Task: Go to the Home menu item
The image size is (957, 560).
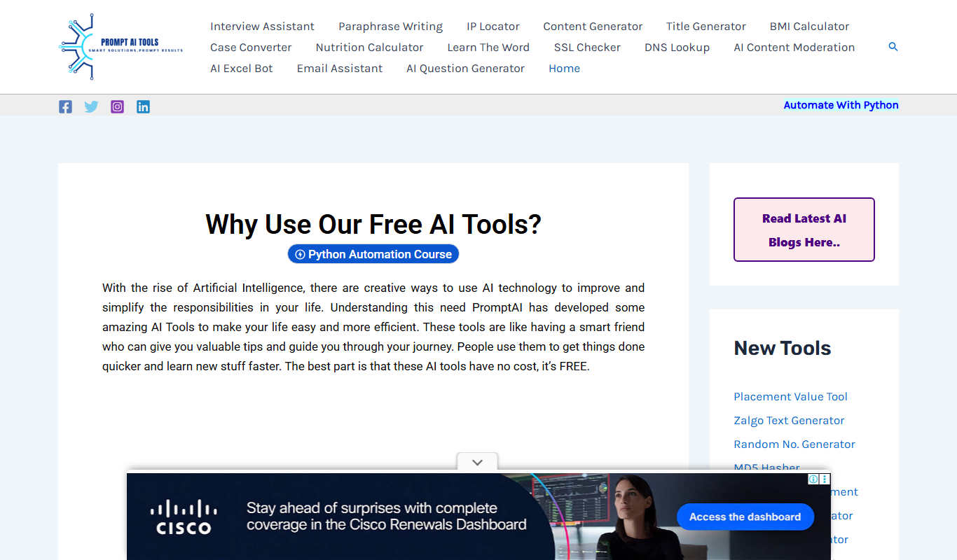Action: tap(564, 69)
